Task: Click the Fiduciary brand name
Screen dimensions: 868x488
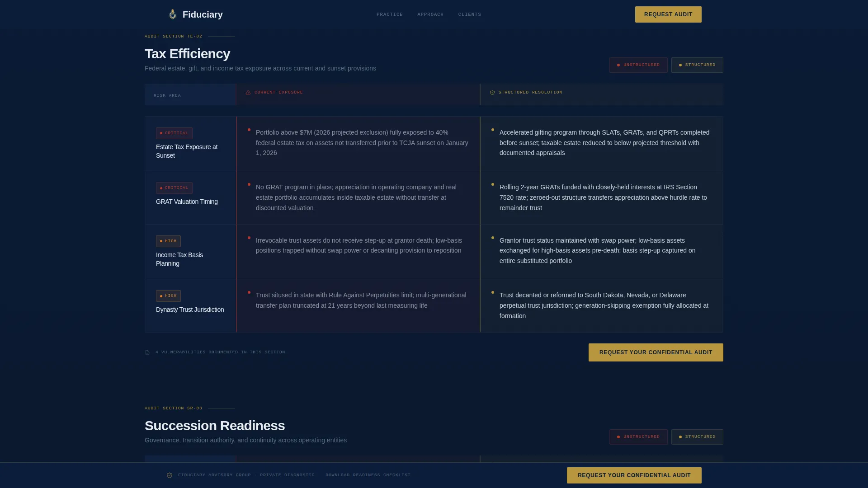Action: 203,14
